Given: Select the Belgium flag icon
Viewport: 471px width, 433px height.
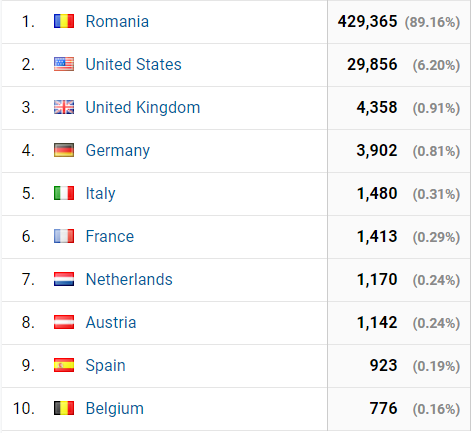Looking at the screenshot, I should 64,408.
